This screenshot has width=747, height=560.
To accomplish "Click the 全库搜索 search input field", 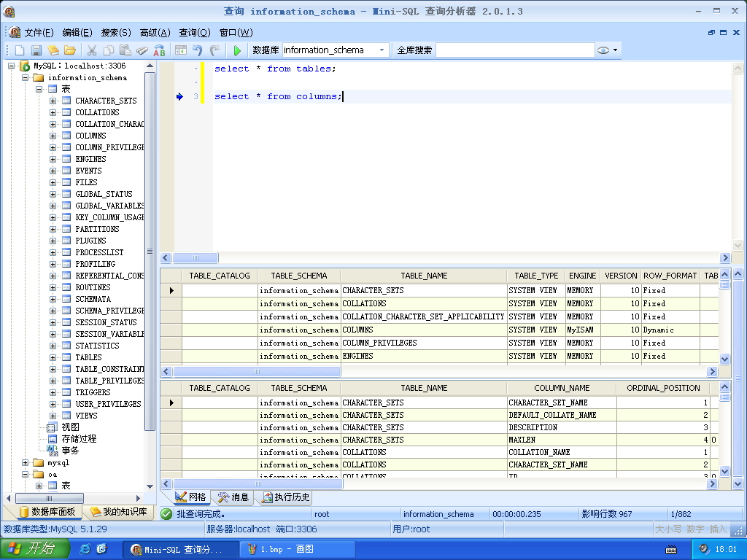I will [x=515, y=50].
